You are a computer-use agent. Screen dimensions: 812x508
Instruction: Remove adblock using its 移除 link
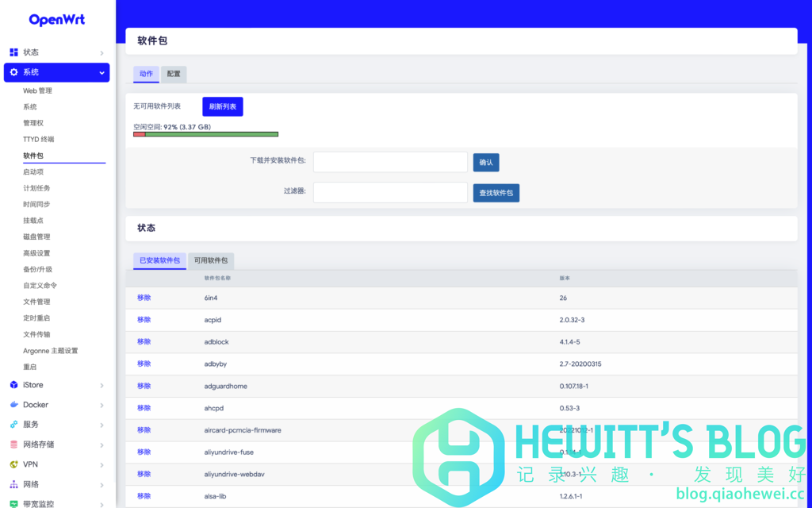(144, 341)
